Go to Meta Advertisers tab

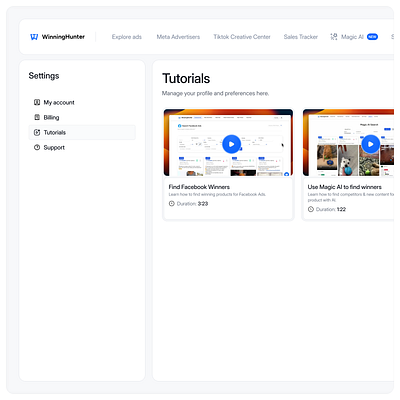pyautogui.click(x=178, y=37)
